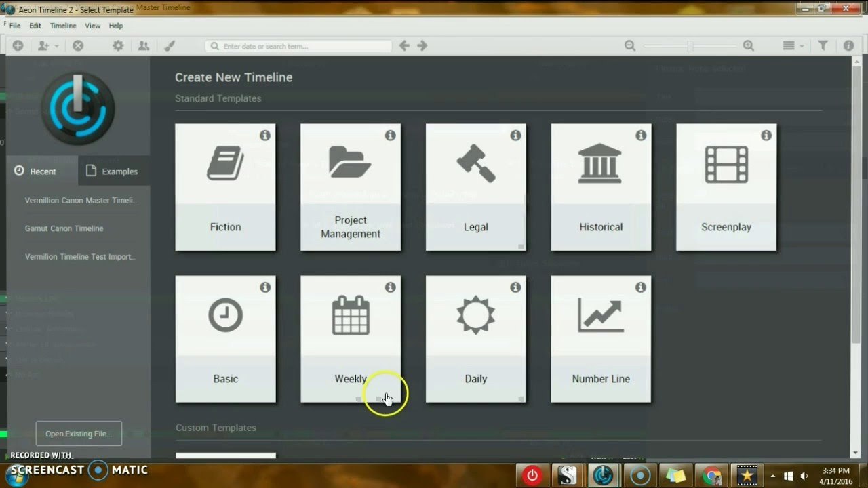Select the Number Line template

[601, 339]
